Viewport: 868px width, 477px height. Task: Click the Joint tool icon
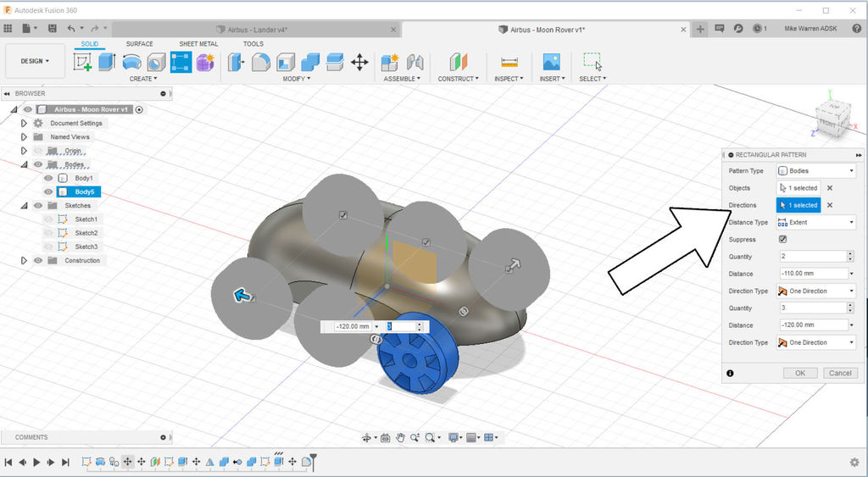point(415,62)
